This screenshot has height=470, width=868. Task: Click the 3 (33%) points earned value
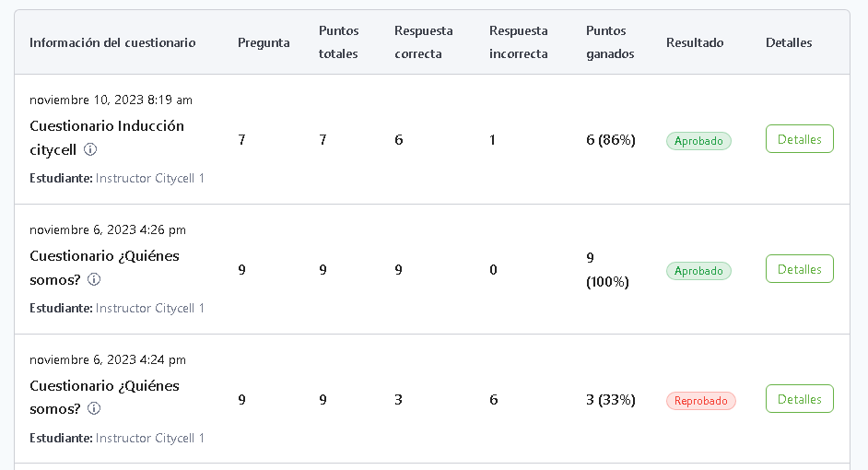[611, 400]
